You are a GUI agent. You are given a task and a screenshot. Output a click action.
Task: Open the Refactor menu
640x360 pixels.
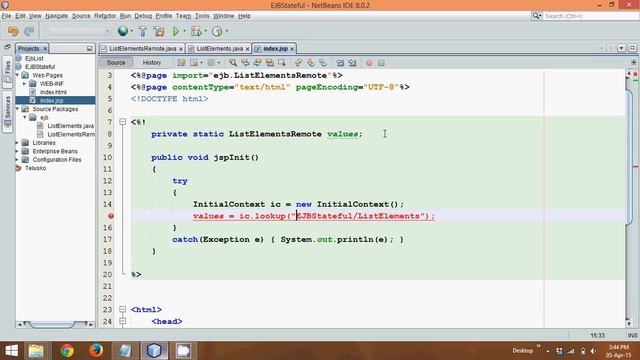(105, 16)
